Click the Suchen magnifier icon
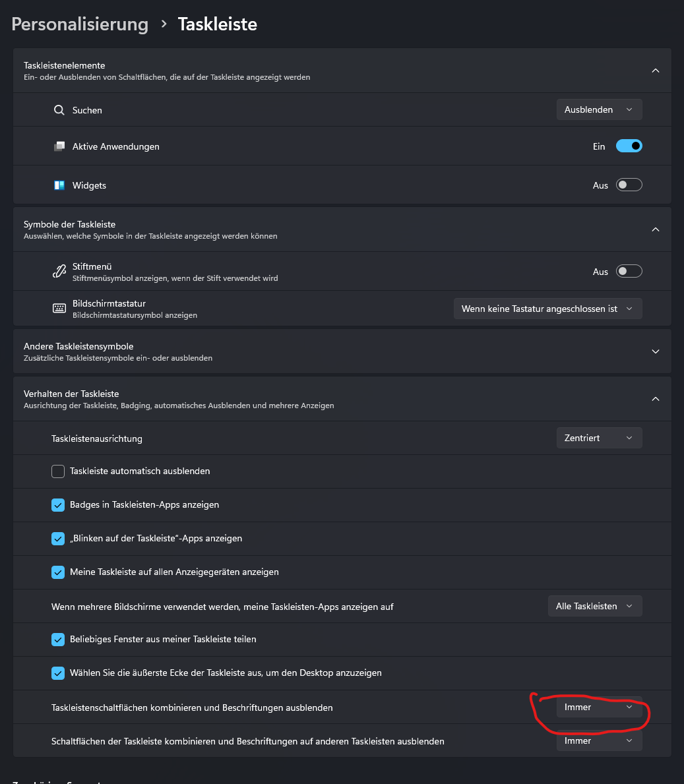684x784 pixels. (59, 110)
